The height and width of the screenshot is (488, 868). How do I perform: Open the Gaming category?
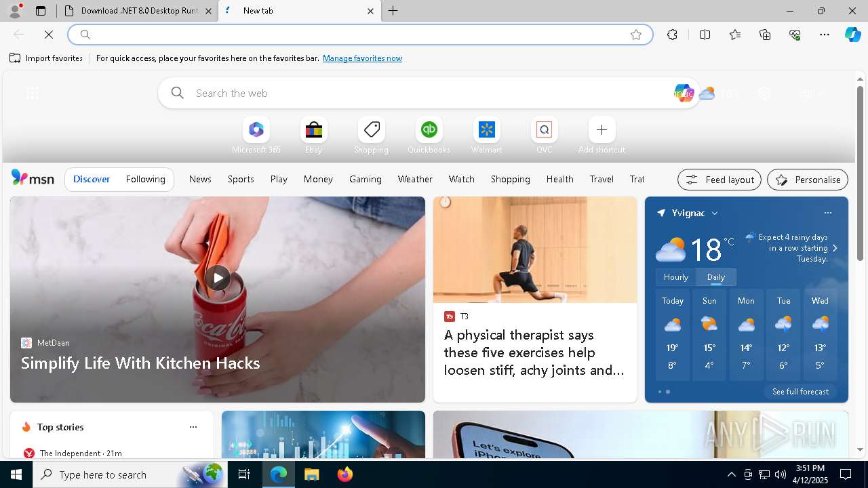[x=366, y=179]
